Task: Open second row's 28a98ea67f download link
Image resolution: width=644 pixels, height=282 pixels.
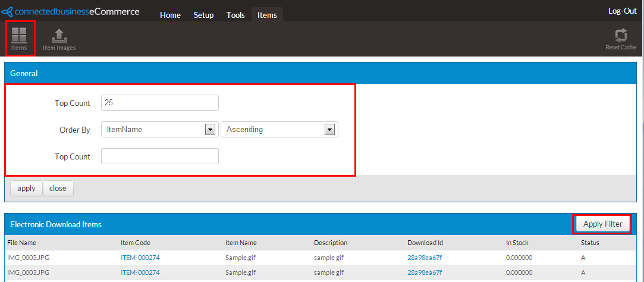Action: tap(425, 272)
